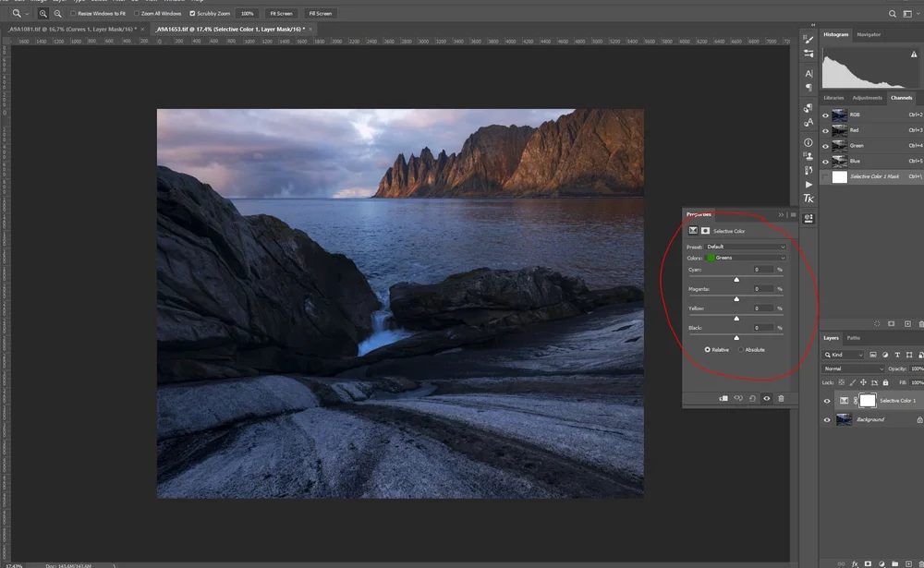Open the Preset dropdown in Properties
This screenshot has height=568, width=924.
[746, 248]
